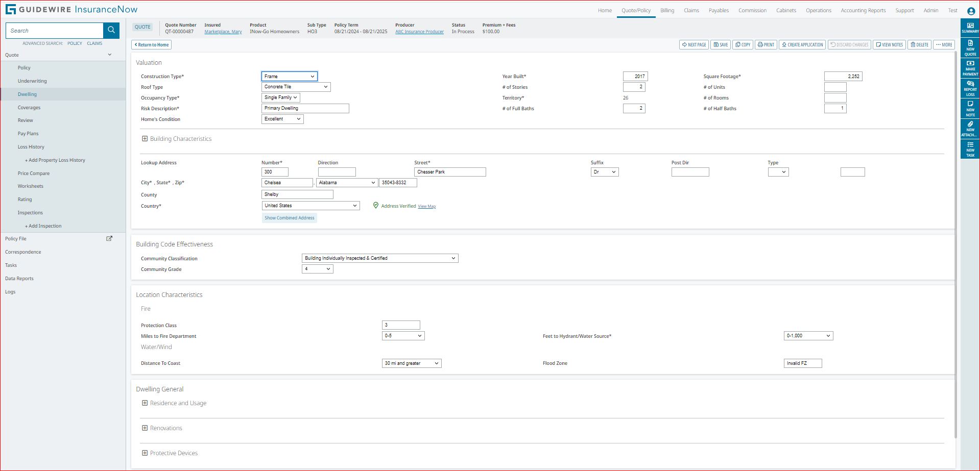Viewport: 980px width, 471px height.
Task: Open the Roof Type dropdown
Action: pos(296,87)
